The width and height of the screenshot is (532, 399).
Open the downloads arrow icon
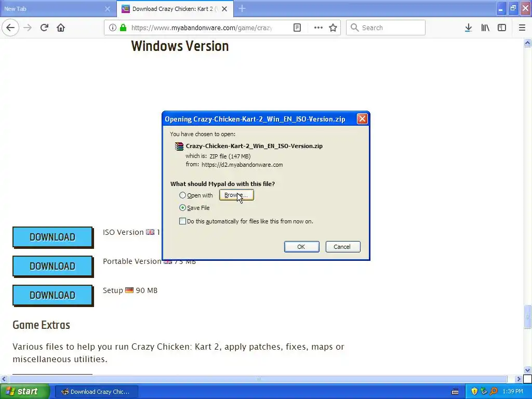click(468, 28)
